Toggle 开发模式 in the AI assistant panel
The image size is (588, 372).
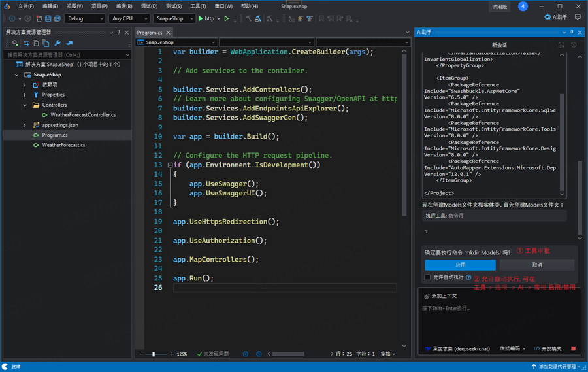pos(547,348)
